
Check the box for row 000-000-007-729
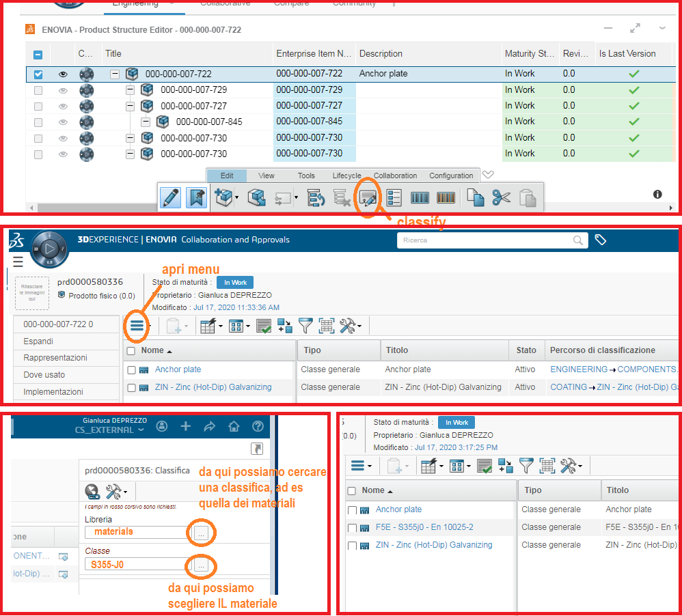click(x=38, y=90)
